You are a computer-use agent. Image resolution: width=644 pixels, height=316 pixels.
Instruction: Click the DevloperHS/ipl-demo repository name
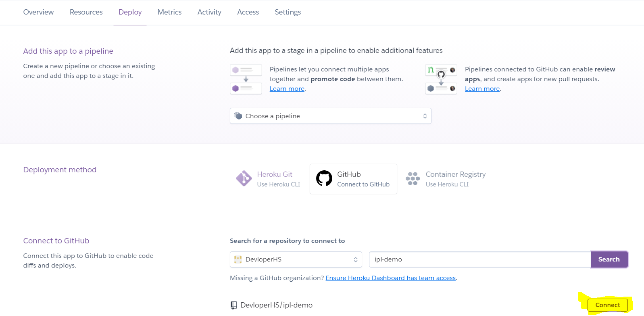(x=277, y=305)
